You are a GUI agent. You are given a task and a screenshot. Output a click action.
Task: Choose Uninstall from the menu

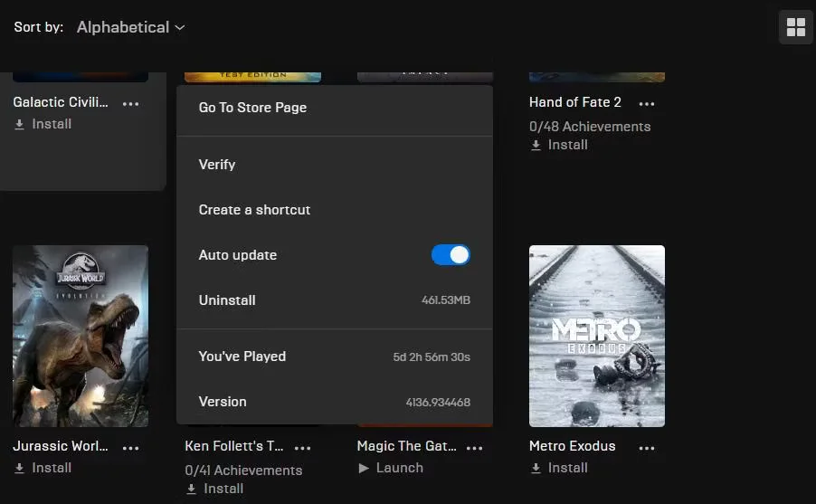(x=335, y=300)
